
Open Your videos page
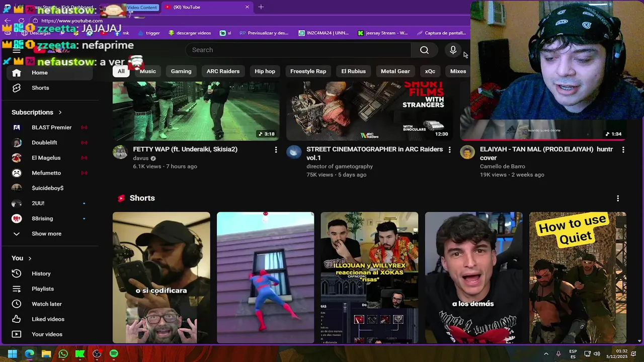[47, 334]
